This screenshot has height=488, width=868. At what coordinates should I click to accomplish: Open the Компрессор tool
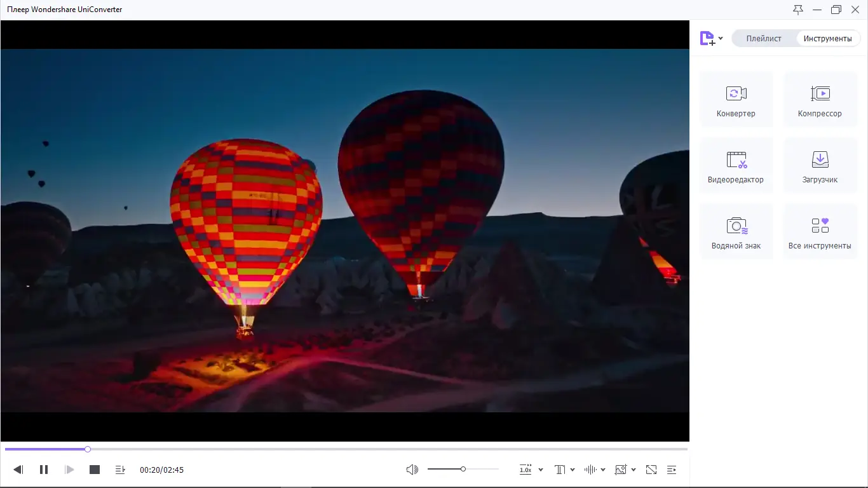pyautogui.click(x=820, y=99)
